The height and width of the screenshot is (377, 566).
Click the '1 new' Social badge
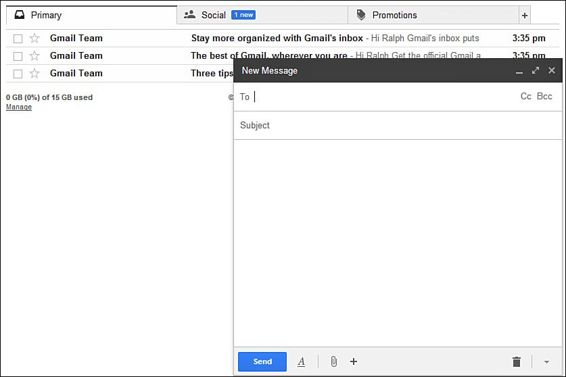click(x=244, y=15)
